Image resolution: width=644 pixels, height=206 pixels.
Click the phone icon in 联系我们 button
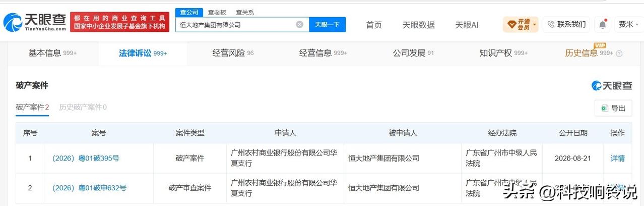click(551, 24)
